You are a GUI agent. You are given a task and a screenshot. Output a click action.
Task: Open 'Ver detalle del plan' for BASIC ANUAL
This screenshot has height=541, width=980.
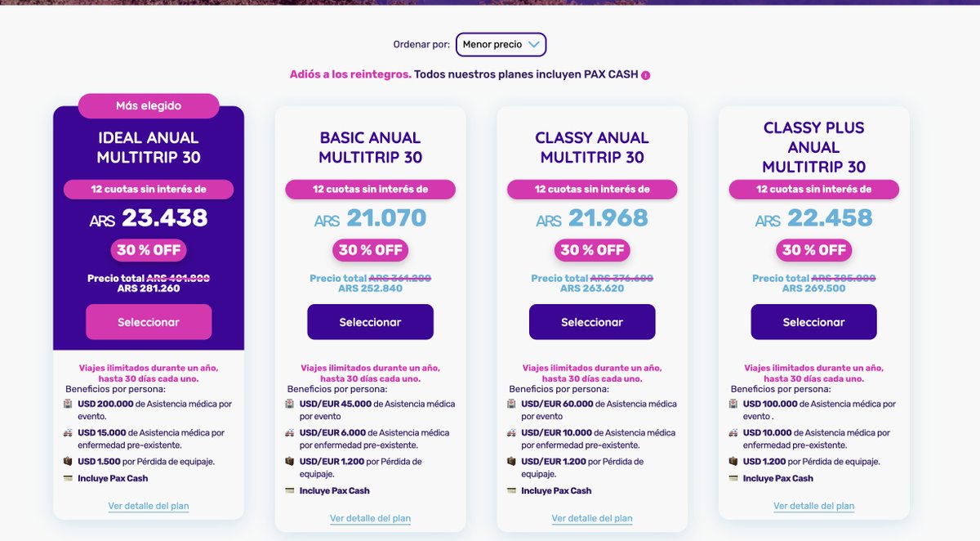click(370, 518)
